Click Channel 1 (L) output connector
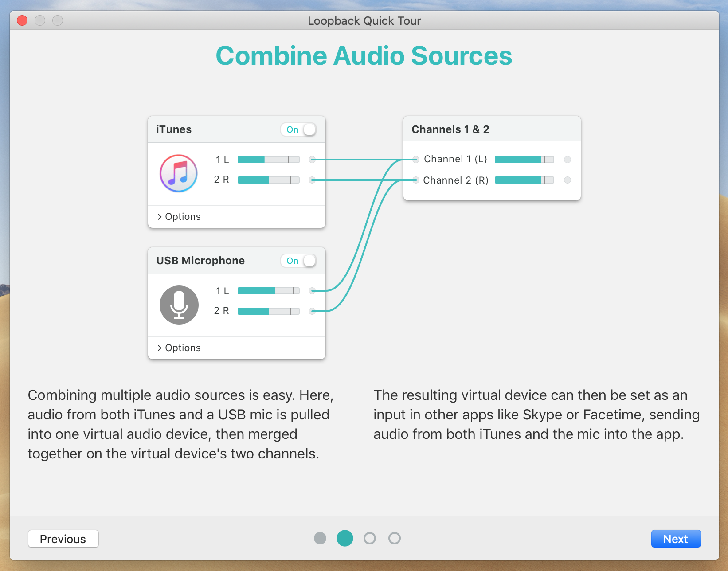 coord(568,160)
